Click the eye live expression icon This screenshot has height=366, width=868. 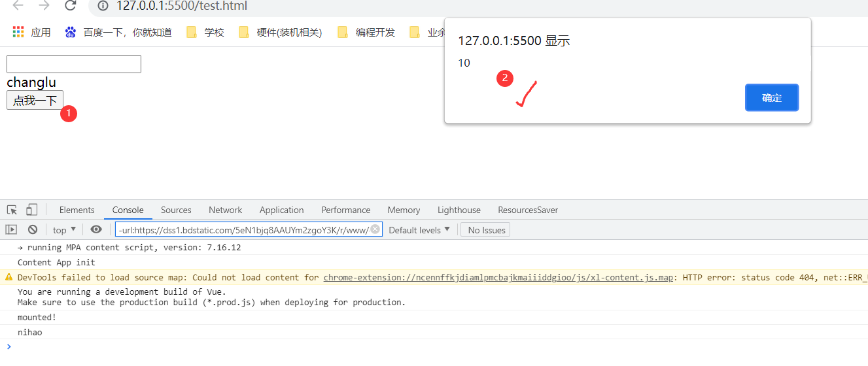96,229
